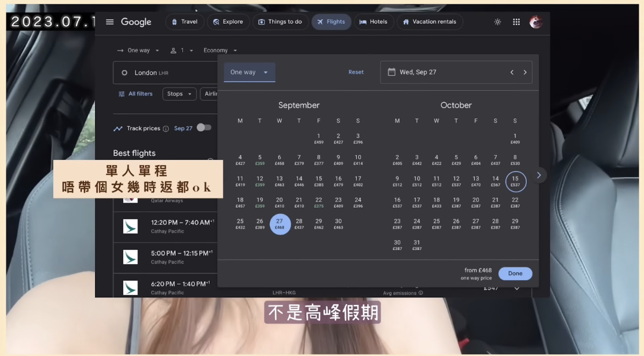This screenshot has width=644, height=356.
Task: Switch to the Hotels tab
Action: point(374,22)
